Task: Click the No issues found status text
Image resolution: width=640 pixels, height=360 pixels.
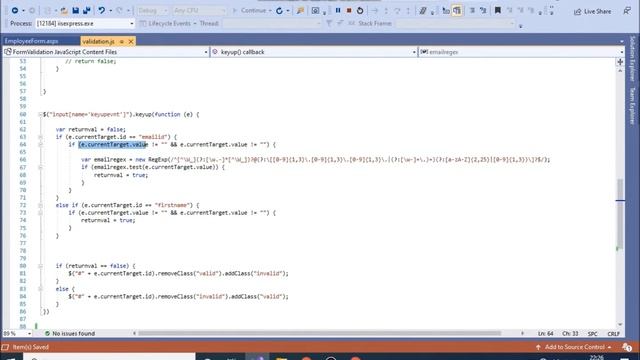Action: coord(73,333)
